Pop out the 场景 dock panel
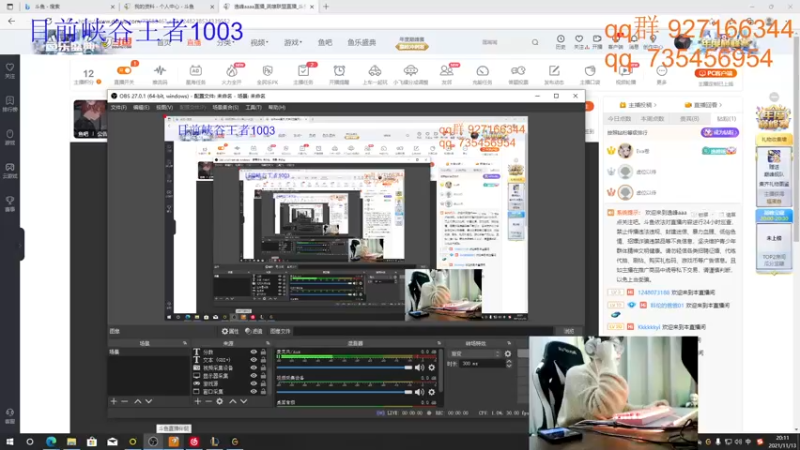Viewport: 800px width, 450px height. click(x=185, y=343)
